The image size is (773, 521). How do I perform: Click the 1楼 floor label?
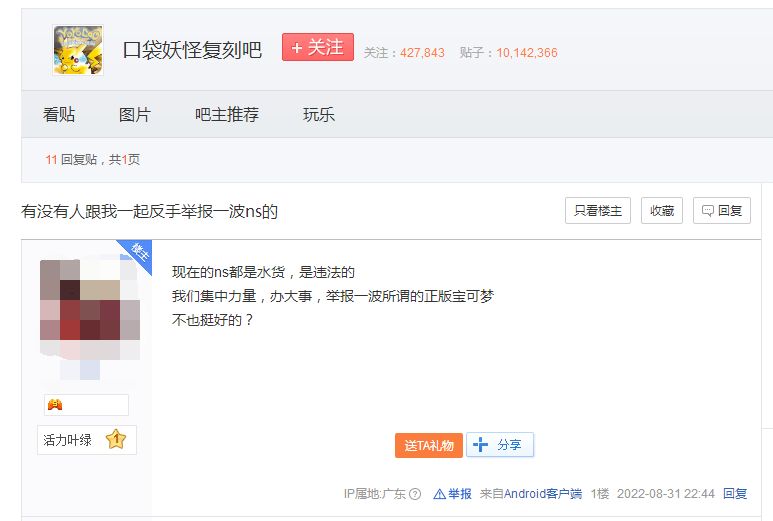point(600,494)
